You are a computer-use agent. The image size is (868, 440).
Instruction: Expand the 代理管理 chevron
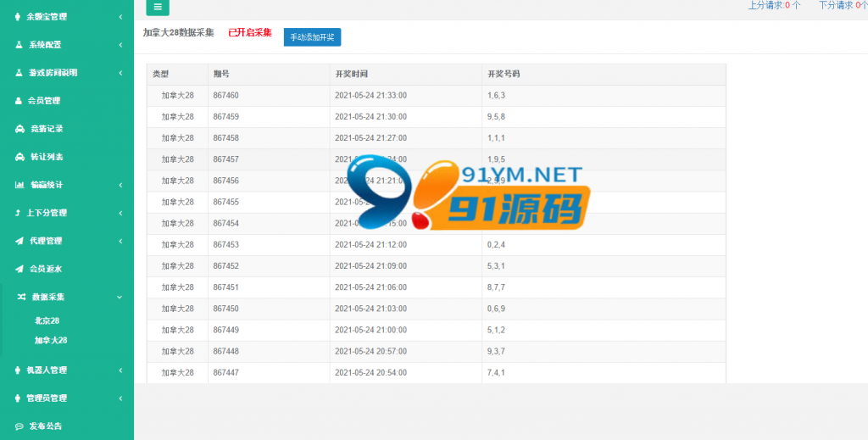point(120,241)
